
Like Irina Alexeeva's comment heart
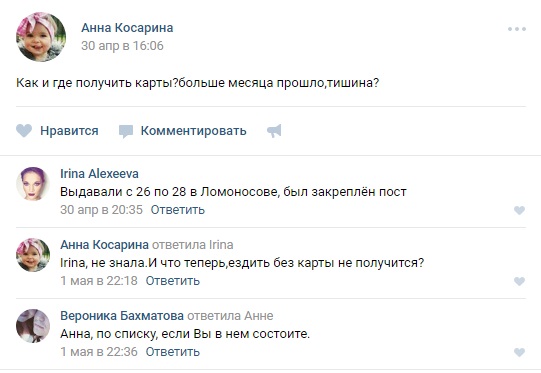519,210
